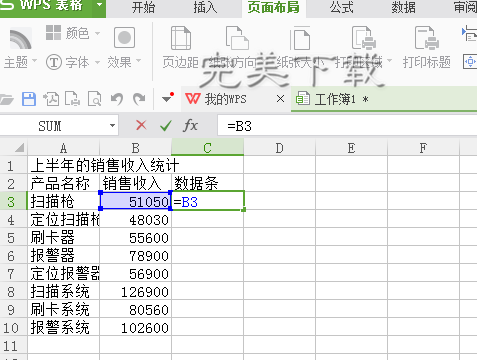477x360 pixels.
Task: Click the select-all corner of the grid
Action: [14, 148]
